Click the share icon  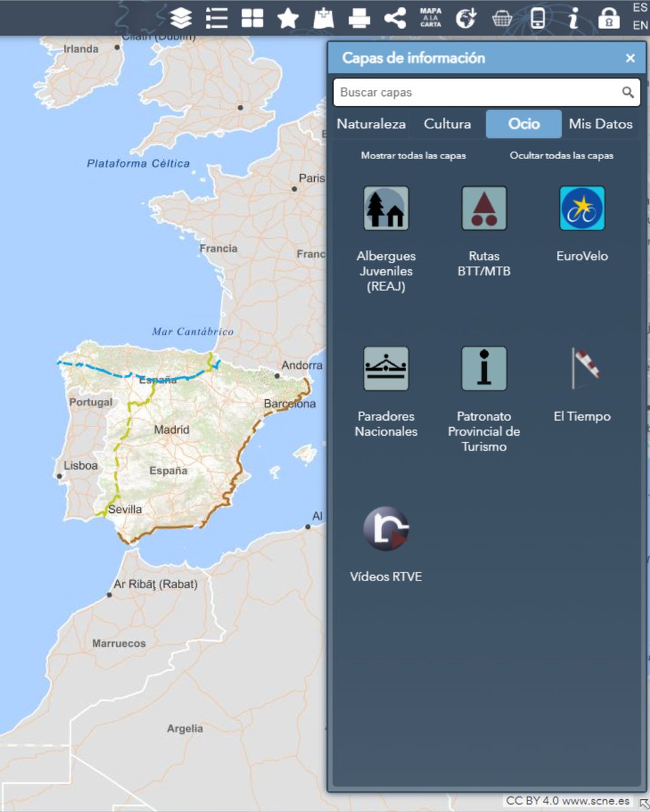point(395,18)
